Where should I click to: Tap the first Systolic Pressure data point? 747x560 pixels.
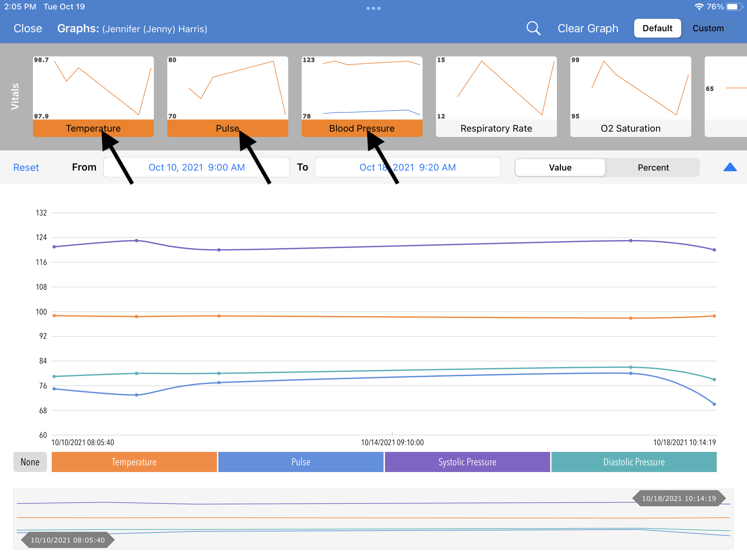54,247
